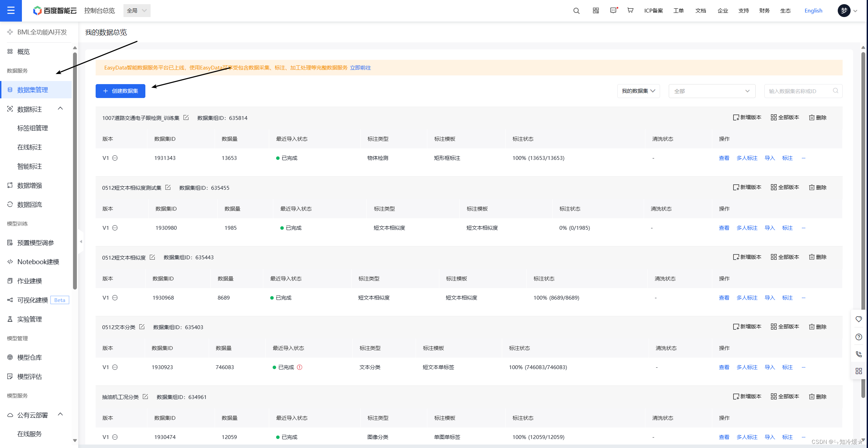Follow the 立即前往 EasyData link

(360, 68)
